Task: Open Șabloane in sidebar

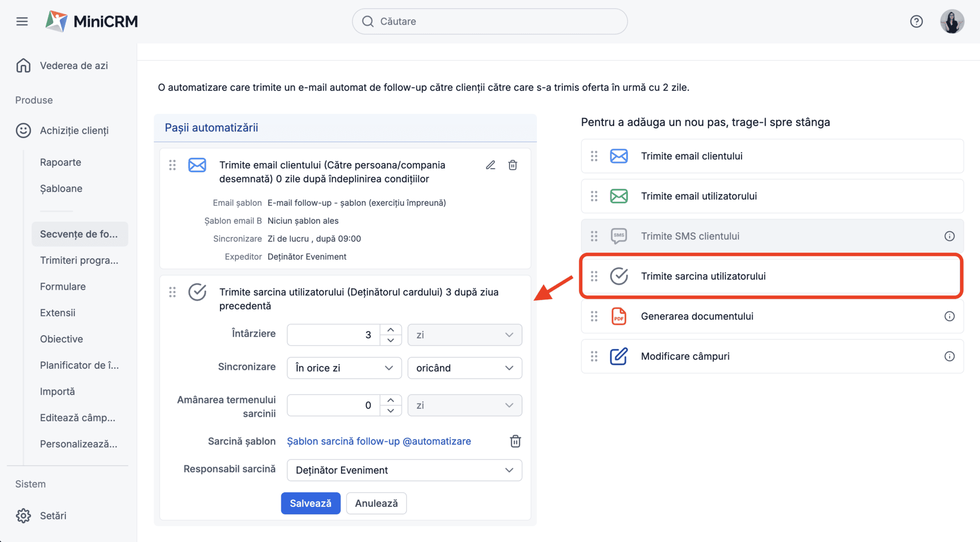Action: tap(61, 188)
